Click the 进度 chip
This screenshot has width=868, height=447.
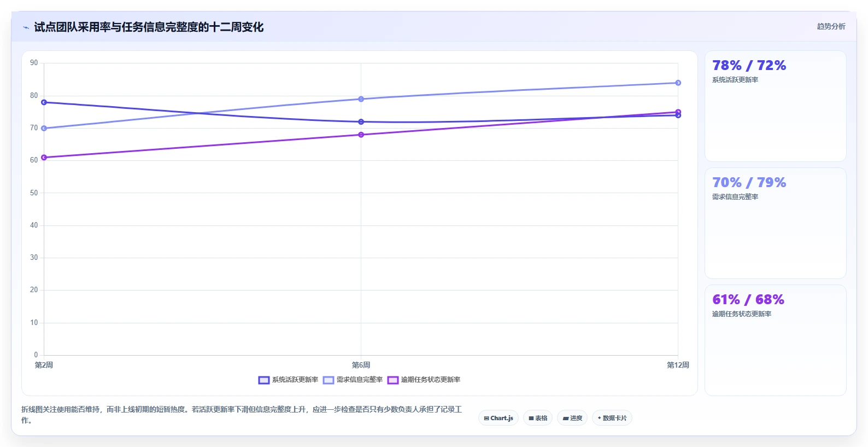[x=572, y=418]
